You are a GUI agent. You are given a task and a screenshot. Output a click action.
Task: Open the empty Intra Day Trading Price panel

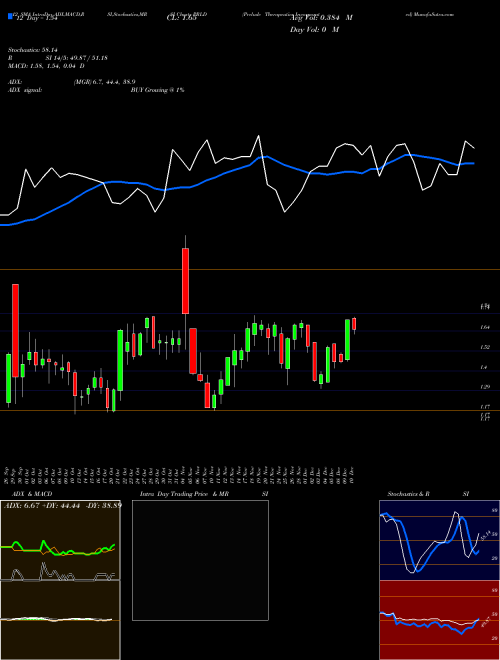[x=200, y=560]
